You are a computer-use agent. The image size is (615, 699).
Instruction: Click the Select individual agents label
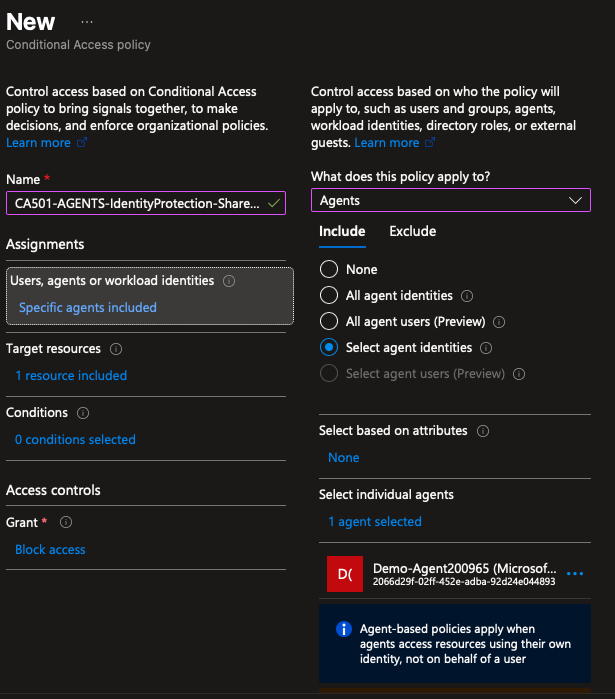(386, 495)
